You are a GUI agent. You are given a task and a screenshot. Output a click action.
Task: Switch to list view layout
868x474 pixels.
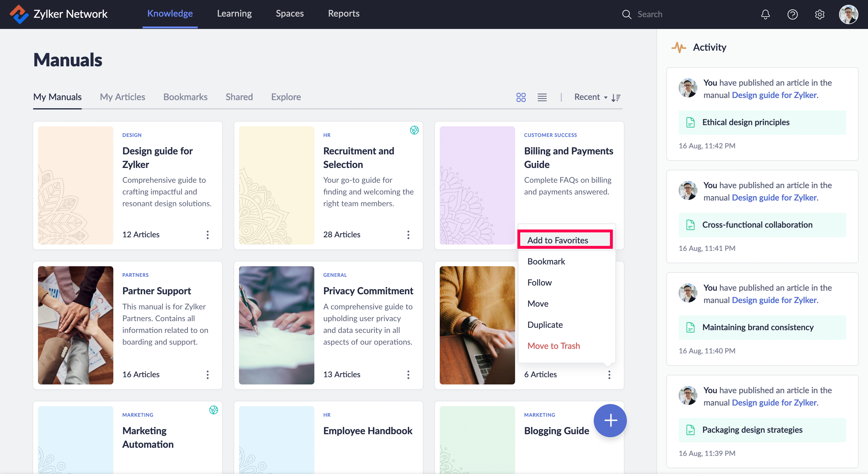click(x=542, y=97)
